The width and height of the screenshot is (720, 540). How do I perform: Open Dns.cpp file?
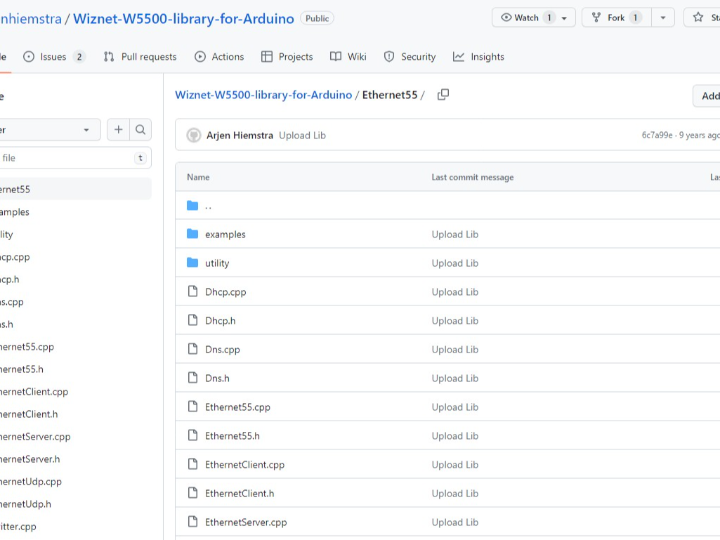[223, 350]
